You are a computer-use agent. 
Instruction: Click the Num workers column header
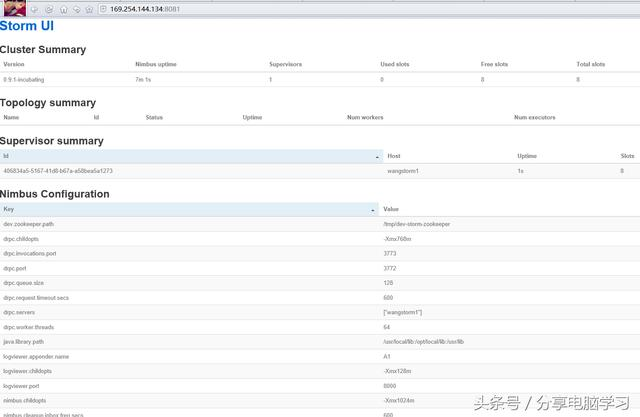coord(365,117)
